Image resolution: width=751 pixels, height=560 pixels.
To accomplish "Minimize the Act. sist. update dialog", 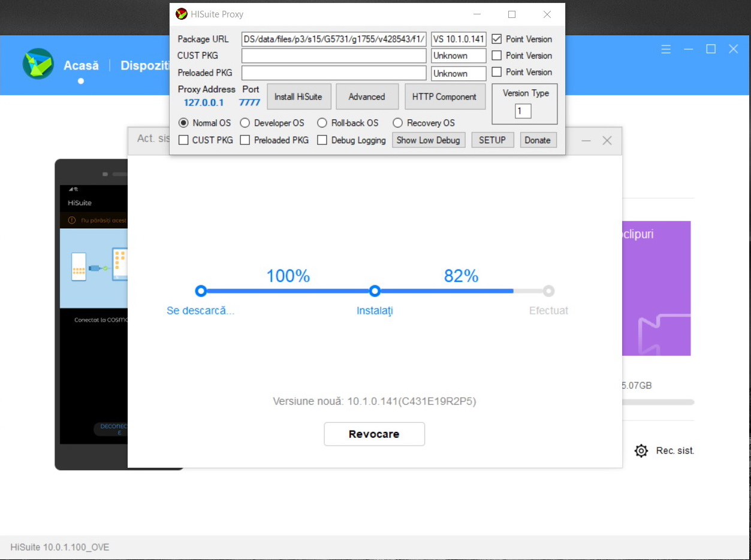I will coord(586,140).
